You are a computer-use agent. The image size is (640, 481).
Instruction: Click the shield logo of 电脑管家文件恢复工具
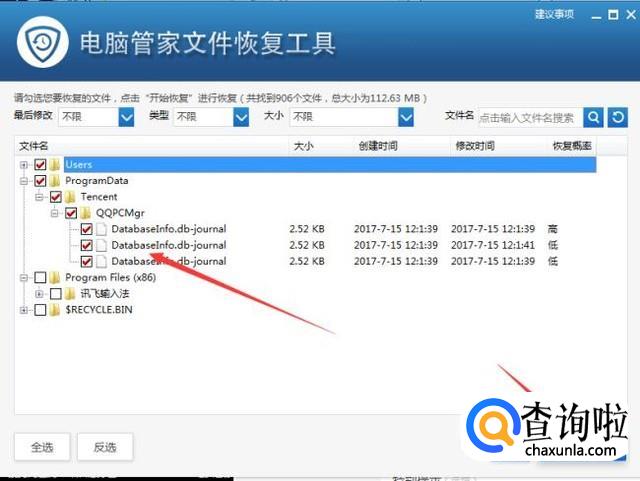coord(43,42)
